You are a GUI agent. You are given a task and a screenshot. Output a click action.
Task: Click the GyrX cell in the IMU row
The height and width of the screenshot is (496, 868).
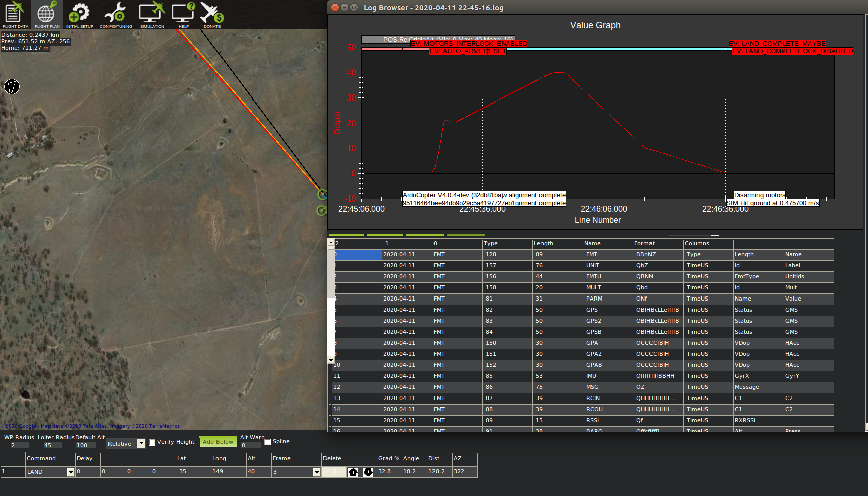tap(758, 376)
